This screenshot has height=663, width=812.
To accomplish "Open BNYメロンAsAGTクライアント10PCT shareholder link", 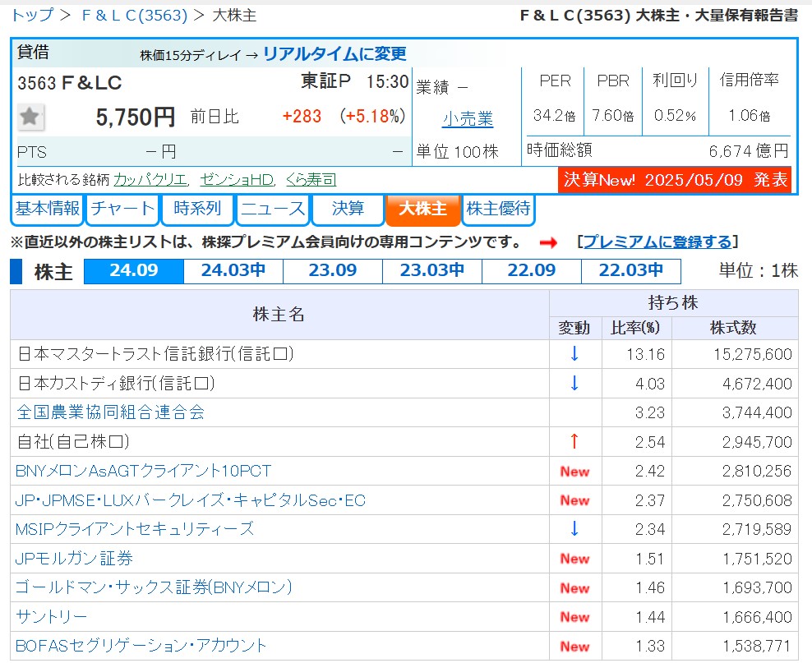I will pyautogui.click(x=144, y=471).
